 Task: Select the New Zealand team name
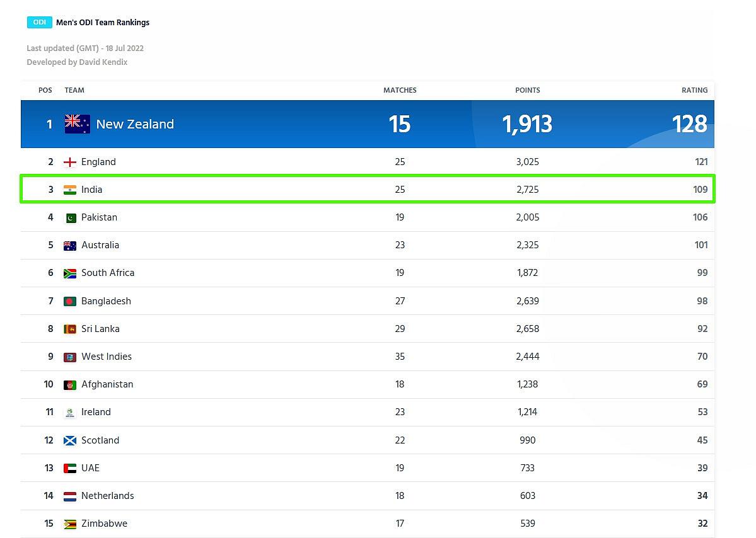click(x=135, y=124)
